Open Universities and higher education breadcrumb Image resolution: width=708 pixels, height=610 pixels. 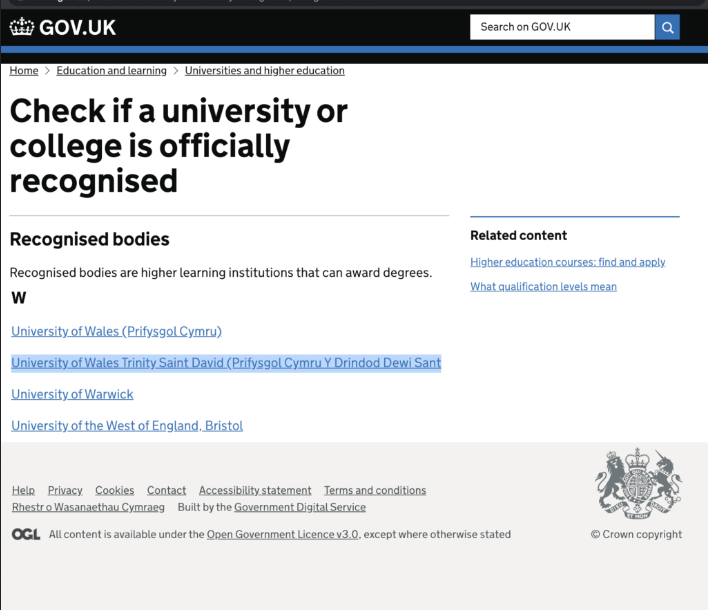click(x=264, y=71)
